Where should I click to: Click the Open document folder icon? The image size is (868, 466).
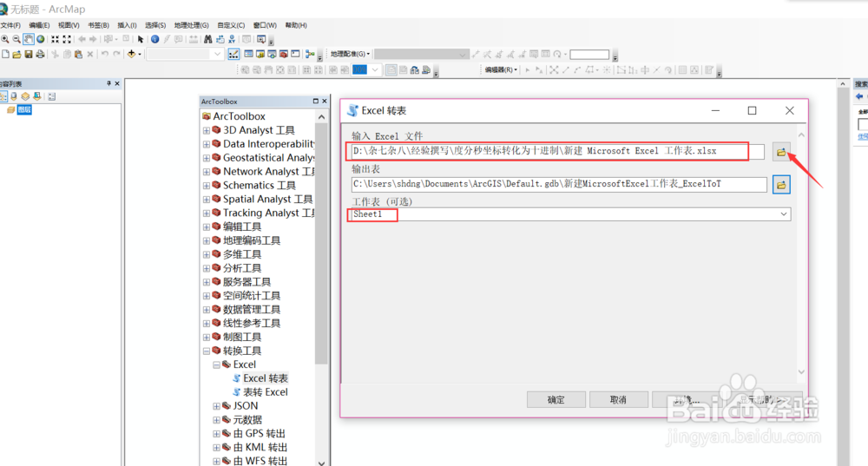tap(16, 55)
